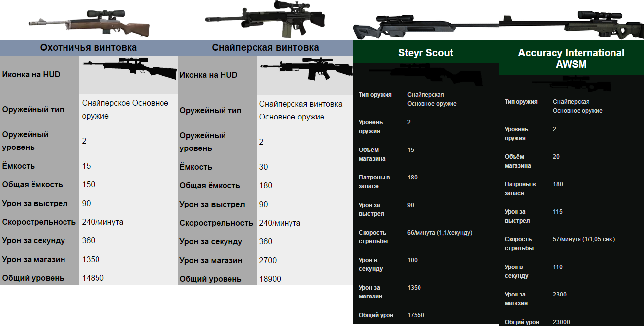Click Урон за выстрел label in Охотничья винтовка table
The image size is (644, 326).
tap(35, 203)
